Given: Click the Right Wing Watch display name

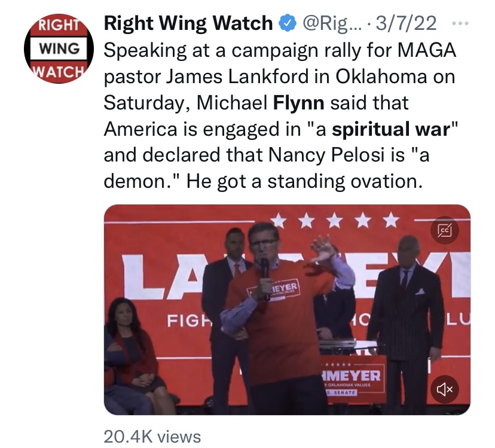Looking at the screenshot, I should pyautogui.click(x=188, y=23).
